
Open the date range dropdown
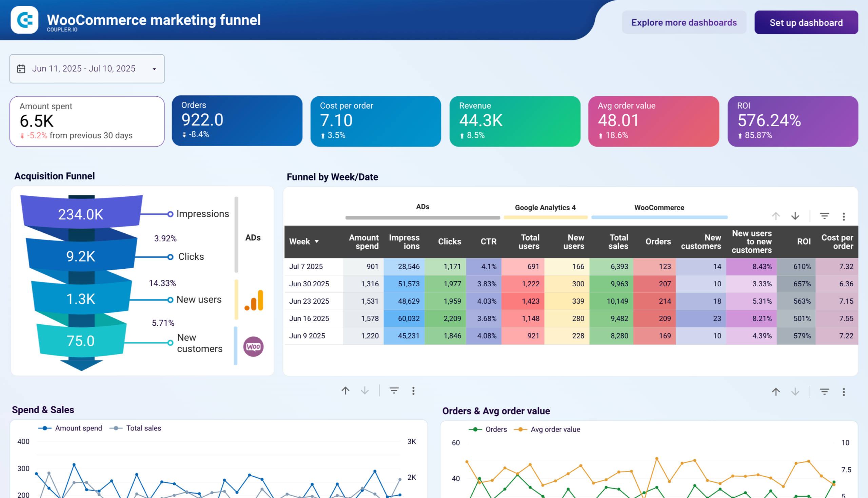click(154, 69)
